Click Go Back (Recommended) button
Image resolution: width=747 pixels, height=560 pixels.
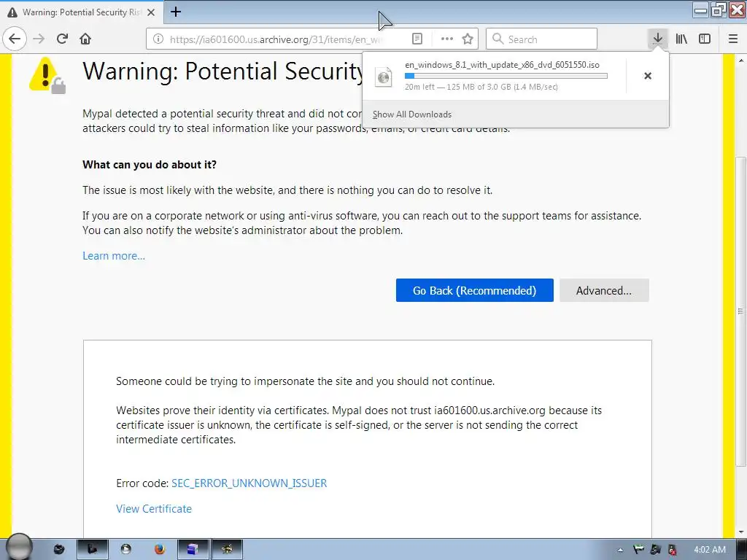click(474, 290)
